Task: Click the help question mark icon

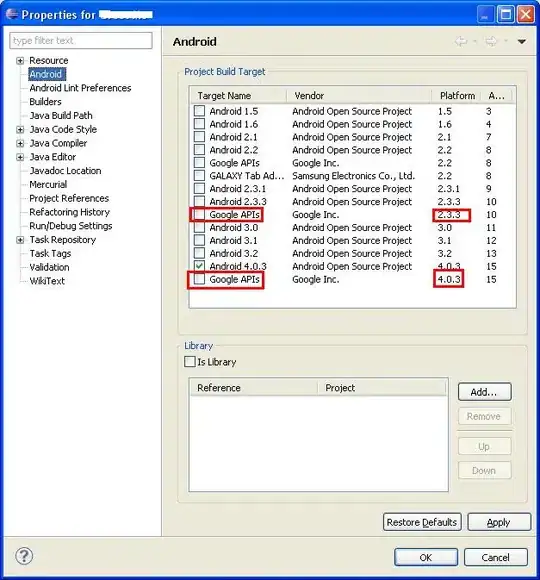Action: (24, 556)
